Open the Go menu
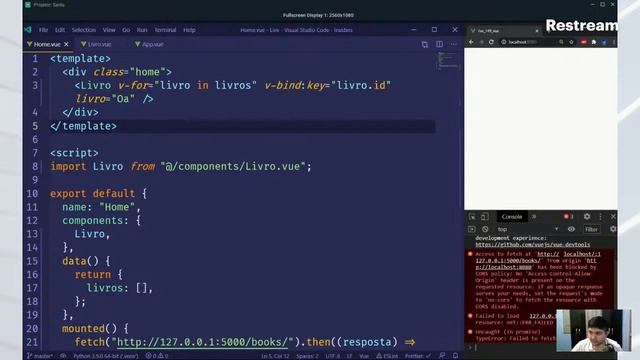 (126, 30)
